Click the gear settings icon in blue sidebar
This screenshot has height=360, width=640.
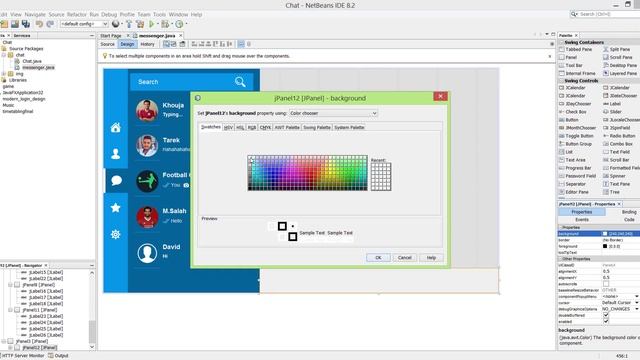tap(116, 234)
